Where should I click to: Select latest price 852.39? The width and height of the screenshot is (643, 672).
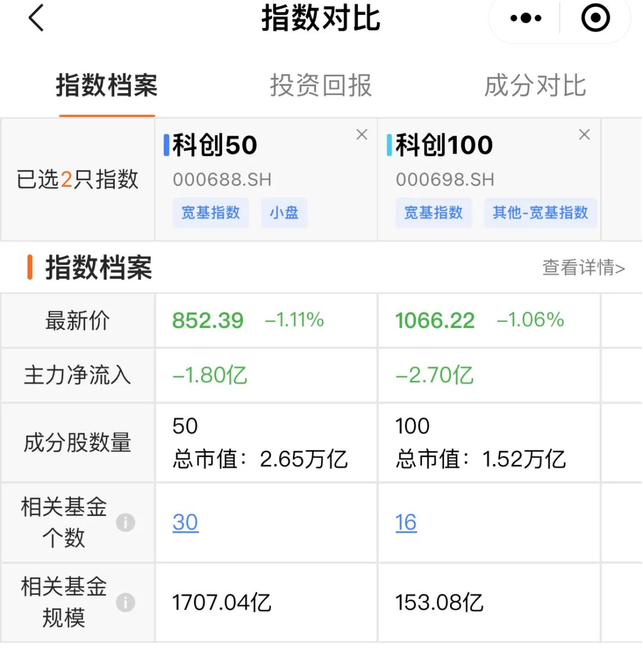pyautogui.click(x=208, y=321)
